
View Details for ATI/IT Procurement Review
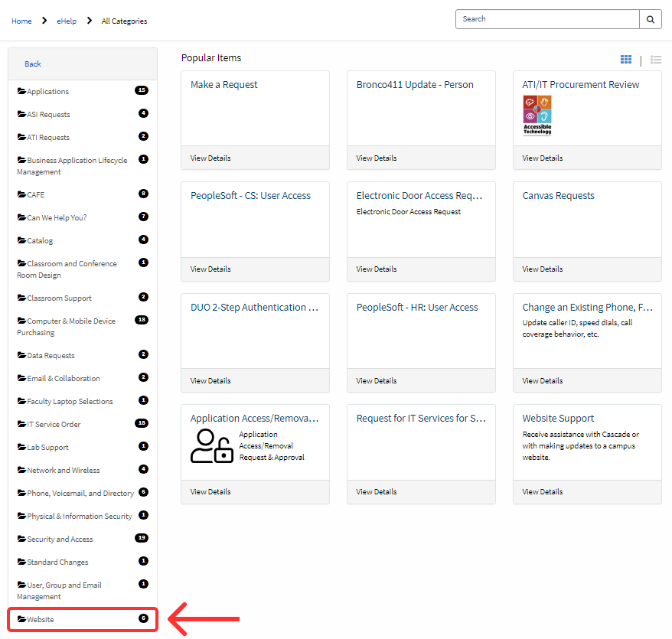[x=542, y=158]
